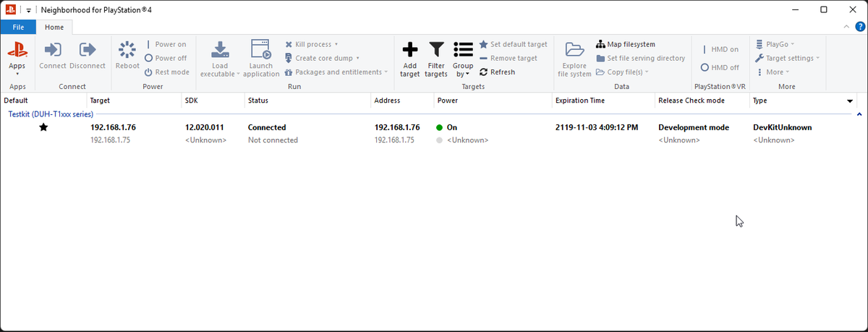Click Remove target button
The width and height of the screenshot is (868, 332).
click(508, 58)
